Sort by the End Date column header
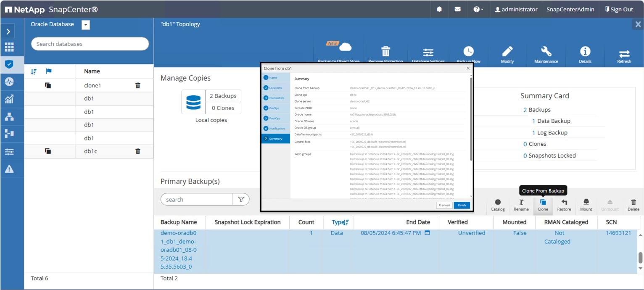 click(x=418, y=222)
